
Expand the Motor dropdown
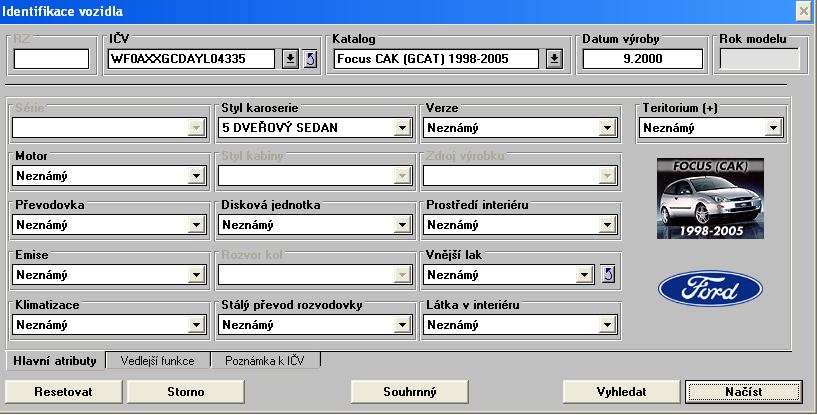click(196, 176)
